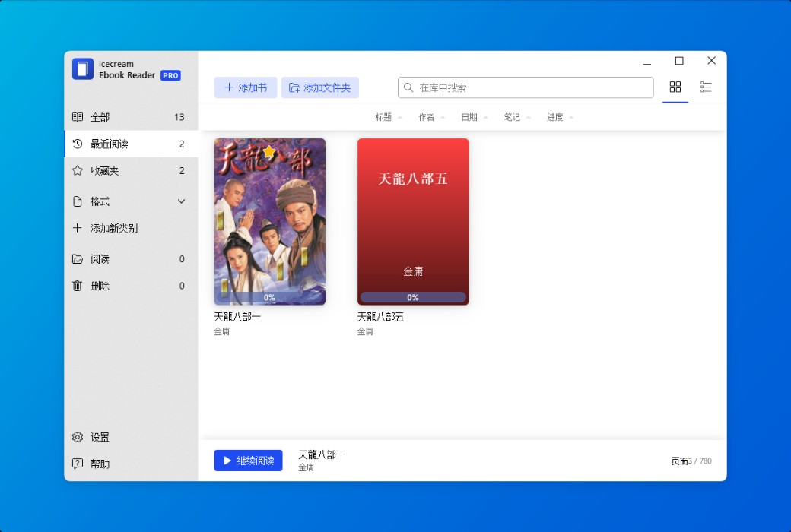Open the 进度 progress sorting dropdown
The height and width of the screenshot is (532, 791).
[x=554, y=117]
